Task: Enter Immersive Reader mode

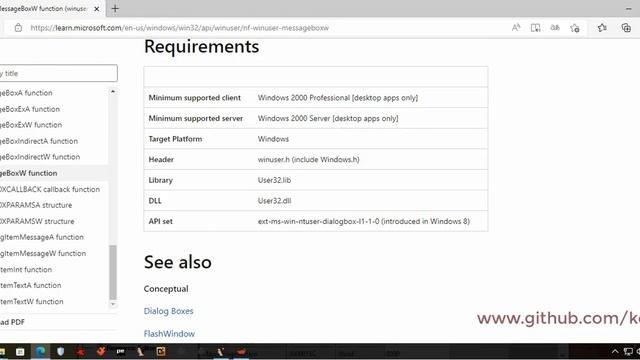Action: point(536,28)
